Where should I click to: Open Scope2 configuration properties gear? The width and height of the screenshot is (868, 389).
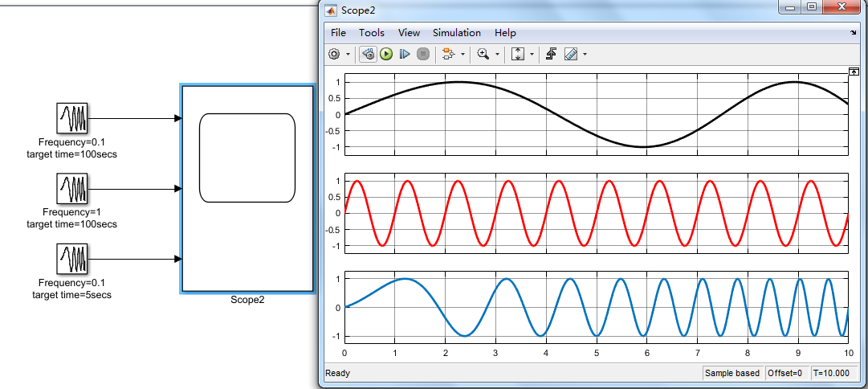334,54
